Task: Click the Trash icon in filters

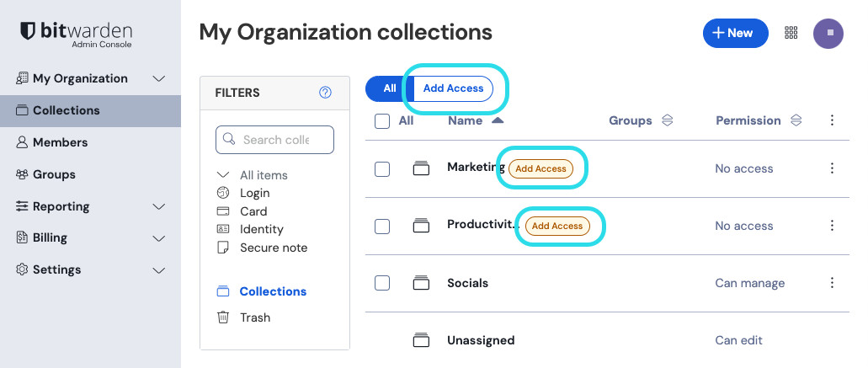Action: click(223, 317)
